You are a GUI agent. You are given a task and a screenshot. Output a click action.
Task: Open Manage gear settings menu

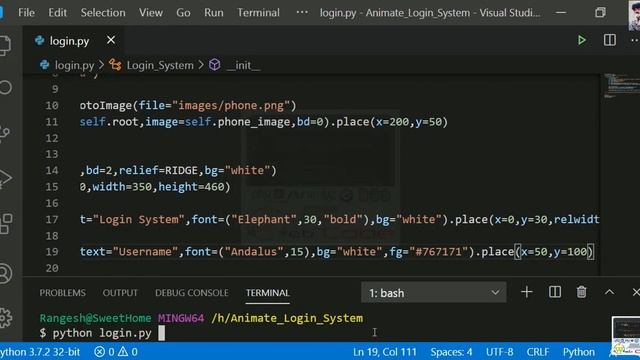(5, 318)
